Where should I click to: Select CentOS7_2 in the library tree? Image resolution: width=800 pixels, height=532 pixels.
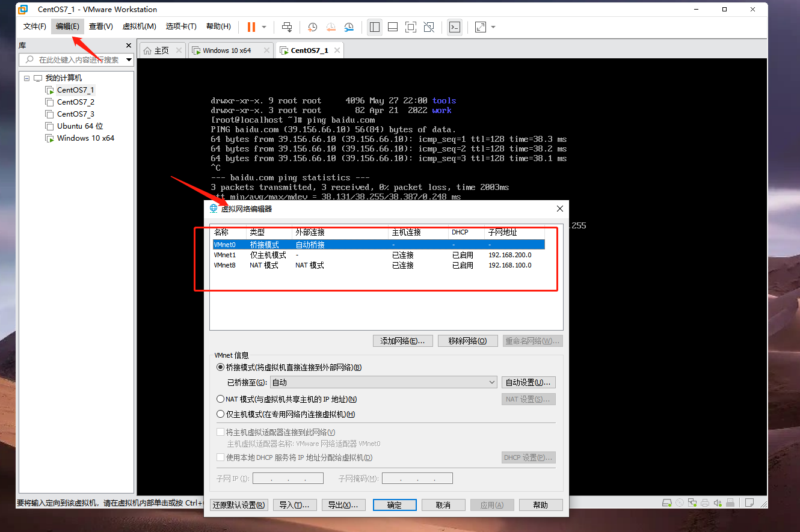(x=75, y=102)
